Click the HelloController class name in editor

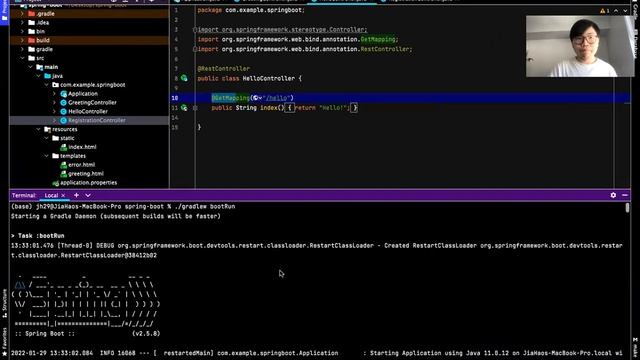coord(268,78)
